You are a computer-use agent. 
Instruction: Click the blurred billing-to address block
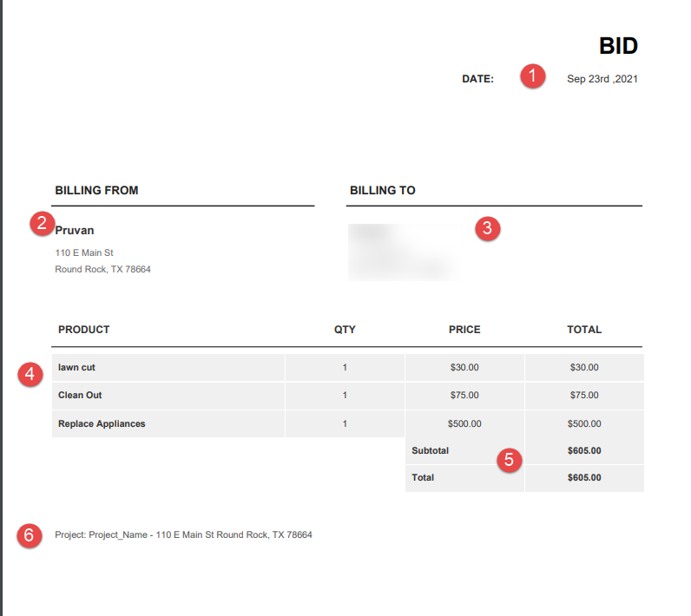(404, 252)
